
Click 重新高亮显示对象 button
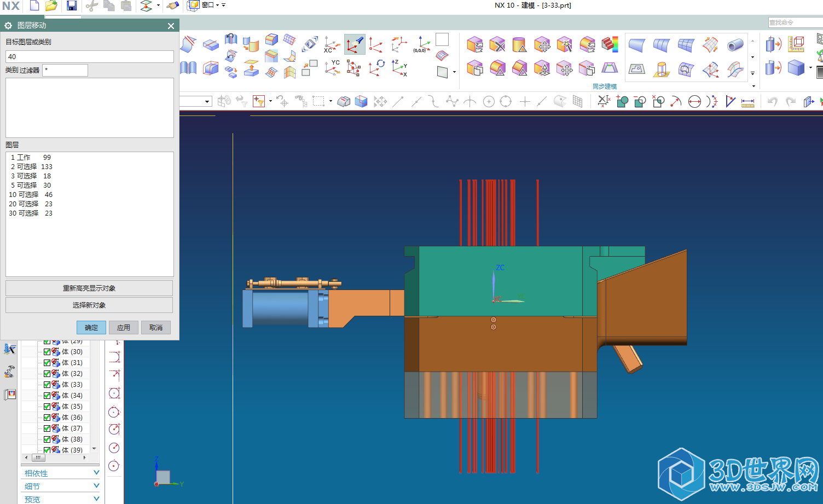89,288
